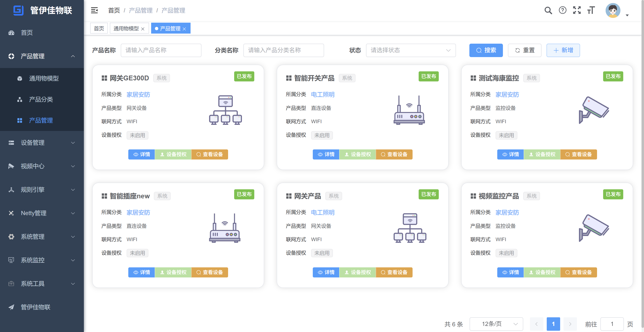This screenshot has height=332, width=644.
Task: Expand the 系统监控 sidebar menu
Action: click(42, 260)
